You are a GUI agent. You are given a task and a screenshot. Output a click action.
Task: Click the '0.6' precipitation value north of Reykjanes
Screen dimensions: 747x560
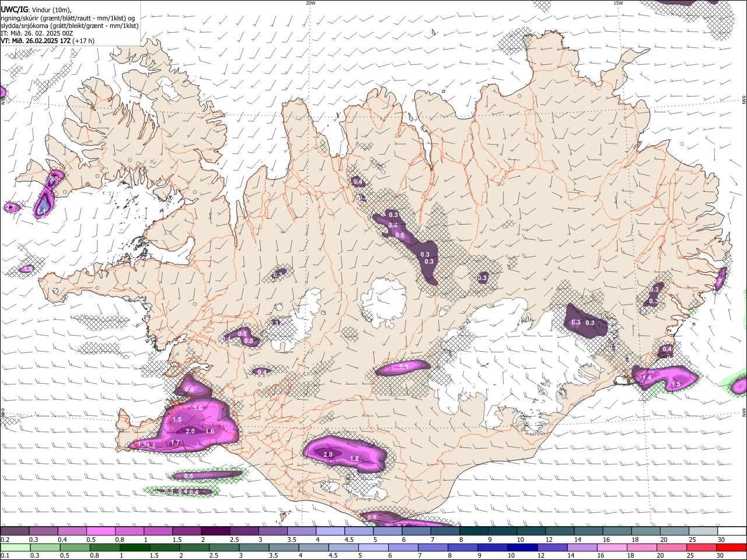pyautogui.click(x=189, y=389)
